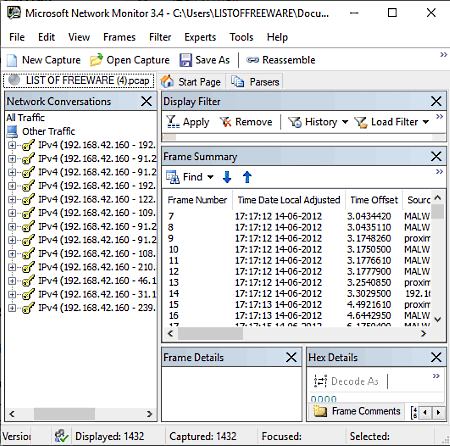Click Network Conversations horizontal scrollbar right arrow

149,414
